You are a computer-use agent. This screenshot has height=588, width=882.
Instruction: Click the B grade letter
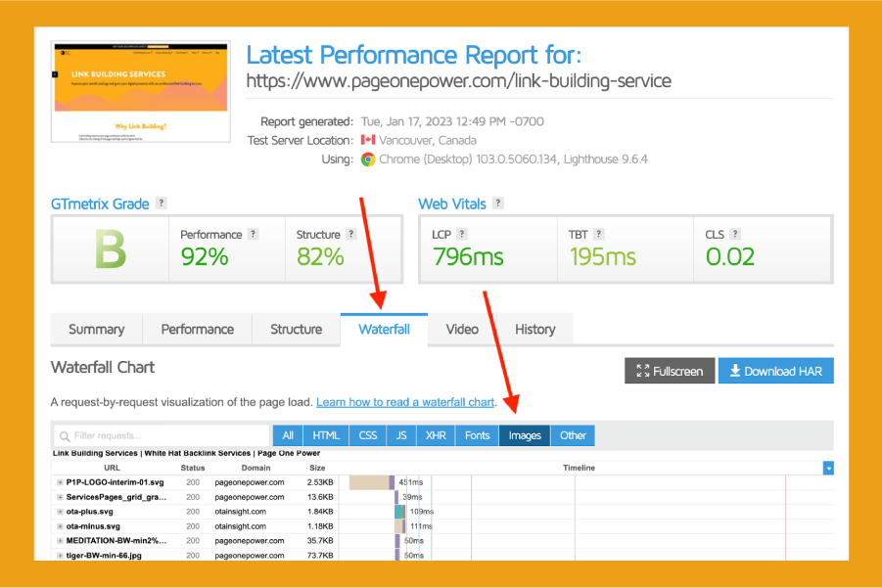[x=111, y=249]
